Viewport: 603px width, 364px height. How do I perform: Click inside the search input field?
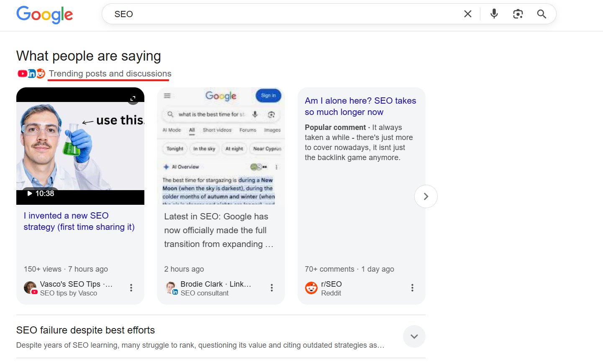click(251, 14)
